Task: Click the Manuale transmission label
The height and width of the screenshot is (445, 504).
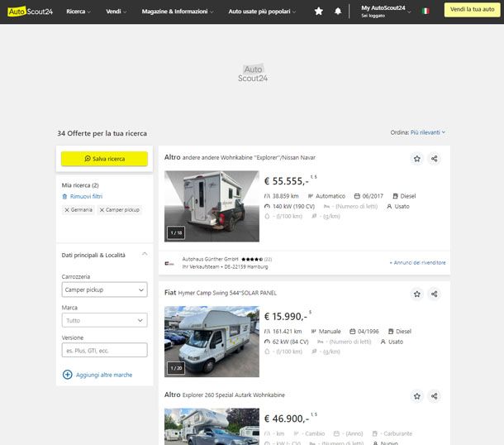Action: (x=330, y=332)
